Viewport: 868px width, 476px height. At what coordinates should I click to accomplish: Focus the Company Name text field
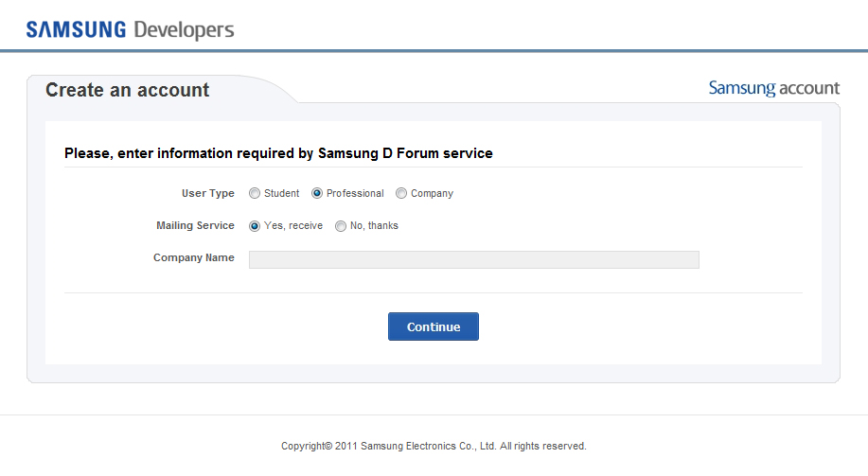coord(474,259)
